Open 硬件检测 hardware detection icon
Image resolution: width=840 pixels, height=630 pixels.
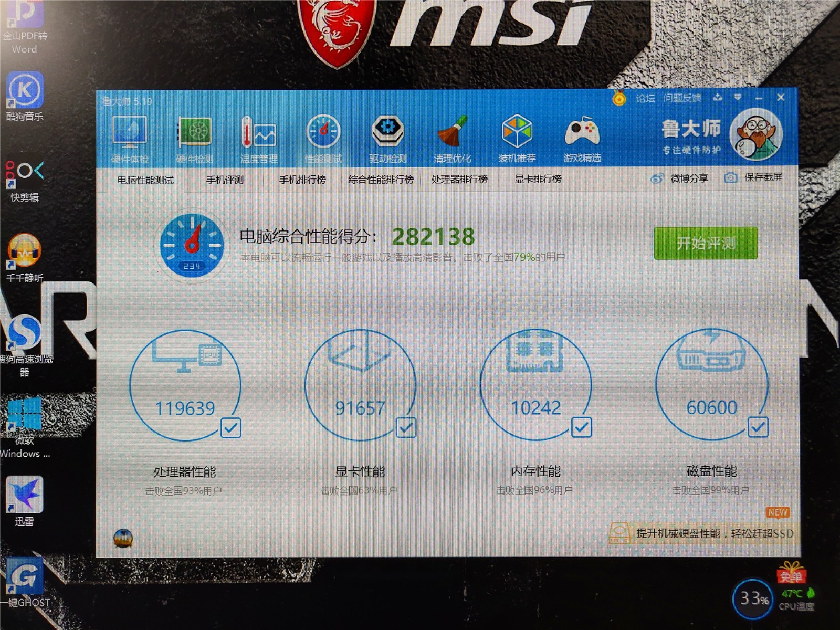coord(194,139)
